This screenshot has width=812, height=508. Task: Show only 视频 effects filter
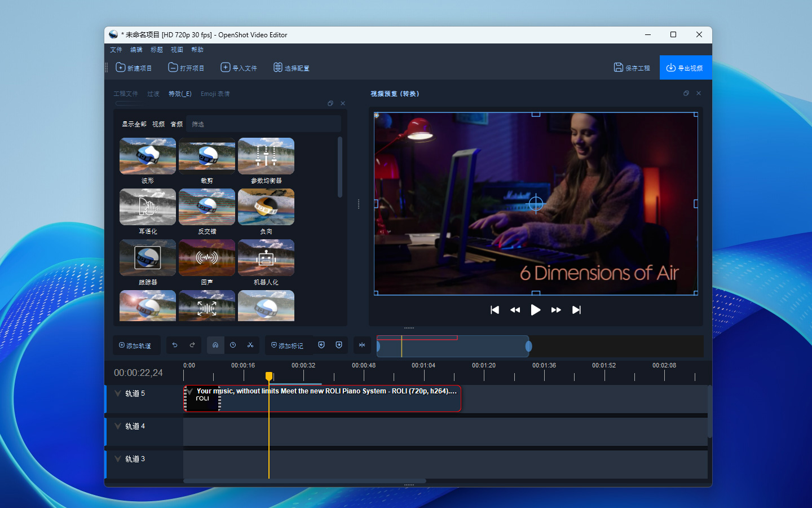coord(158,124)
